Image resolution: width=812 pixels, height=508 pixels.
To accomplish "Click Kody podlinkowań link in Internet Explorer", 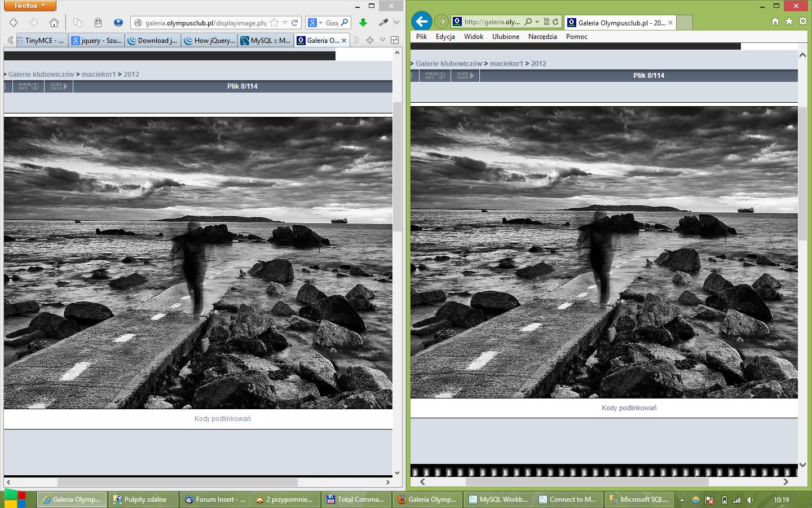I will click(629, 408).
